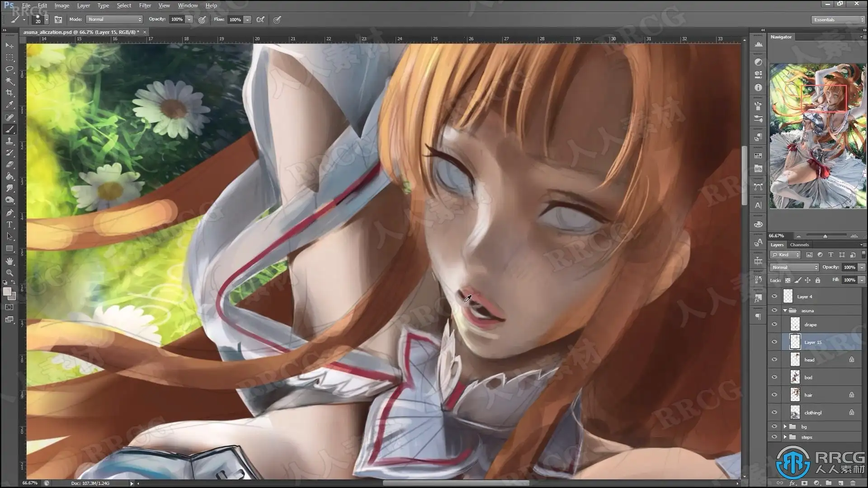Open the Essentials workspace dropdown
This screenshot has width=868, height=488.
(837, 20)
